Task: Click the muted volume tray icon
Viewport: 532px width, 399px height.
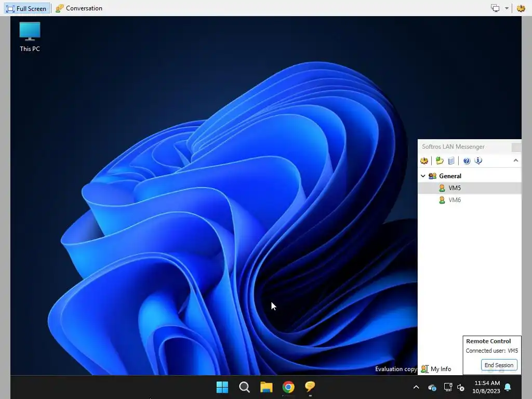Action: (461, 388)
